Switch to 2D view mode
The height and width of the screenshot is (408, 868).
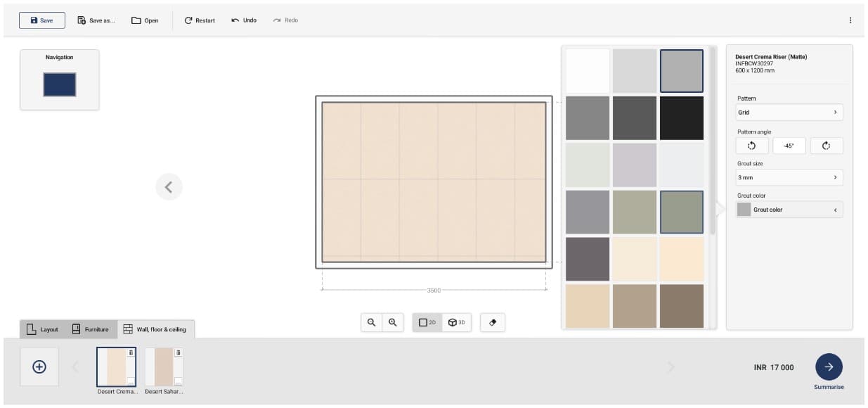[x=427, y=322]
